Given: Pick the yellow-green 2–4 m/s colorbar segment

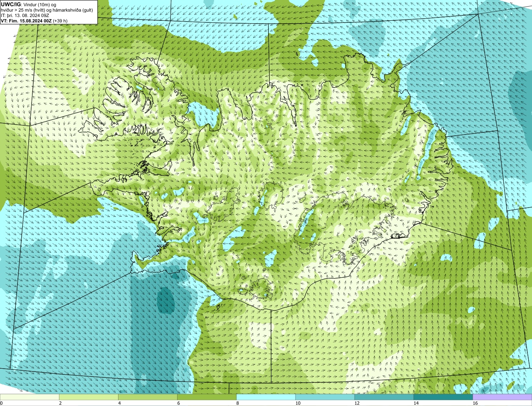Looking at the screenshot, I should (x=89, y=397).
